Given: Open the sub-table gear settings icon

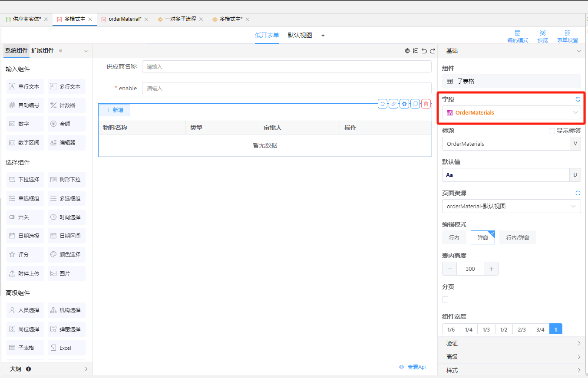Looking at the screenshot, I should tap(404, 104).
